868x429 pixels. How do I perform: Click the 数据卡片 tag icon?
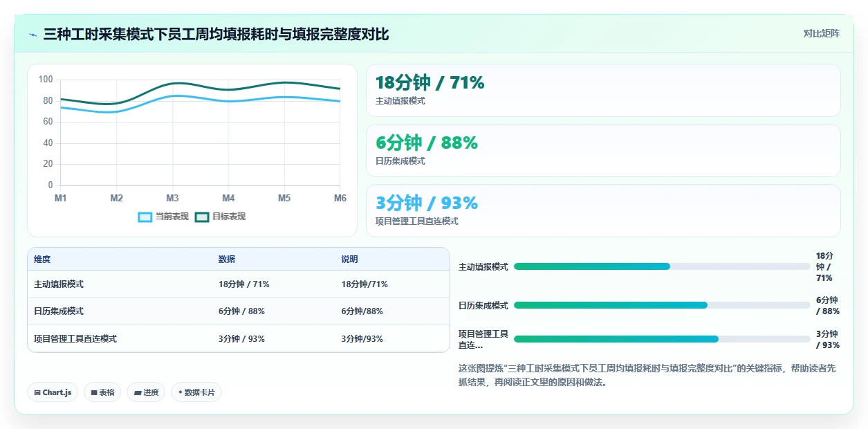[x=181, y=392]
